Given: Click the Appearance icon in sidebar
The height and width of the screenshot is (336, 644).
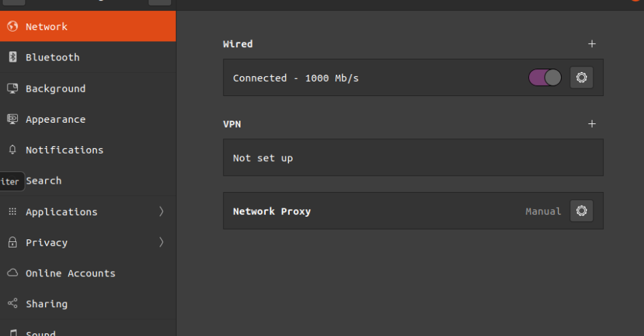Looking at the screenshot, I should pos(12,119).
